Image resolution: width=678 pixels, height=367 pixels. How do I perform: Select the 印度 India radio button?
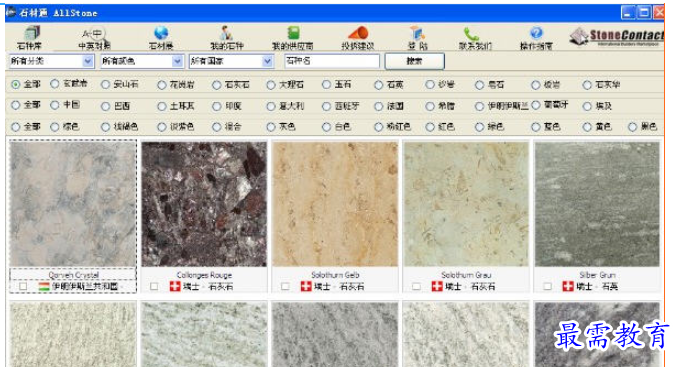[x=217, y=106]
